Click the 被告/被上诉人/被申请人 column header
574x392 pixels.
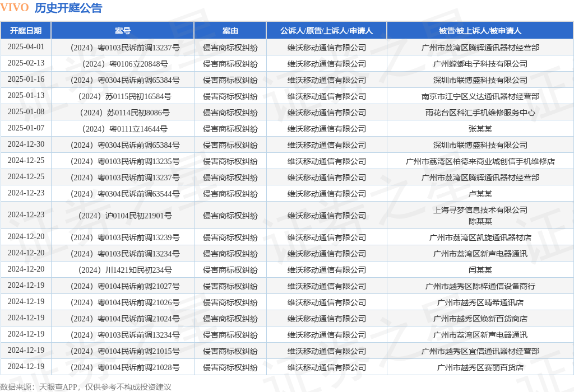point(480,31)
